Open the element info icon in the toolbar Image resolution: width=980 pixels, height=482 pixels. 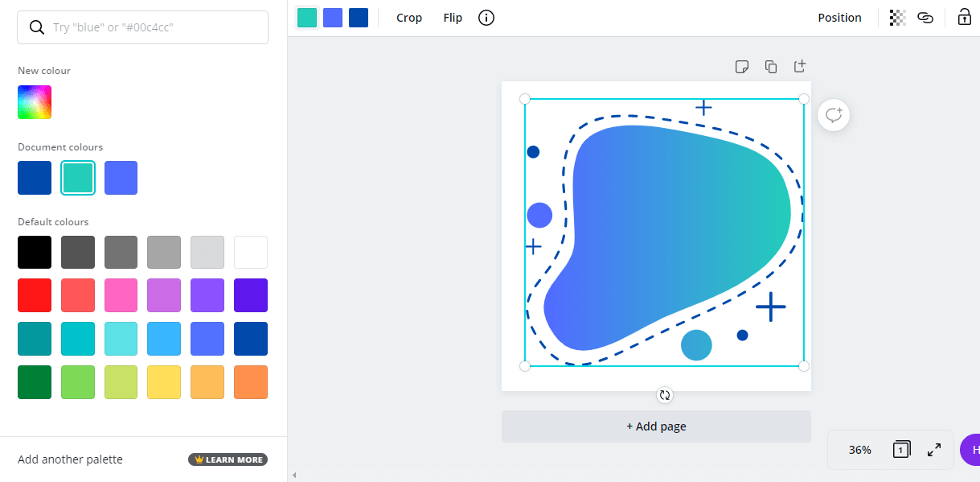[486, 17]
